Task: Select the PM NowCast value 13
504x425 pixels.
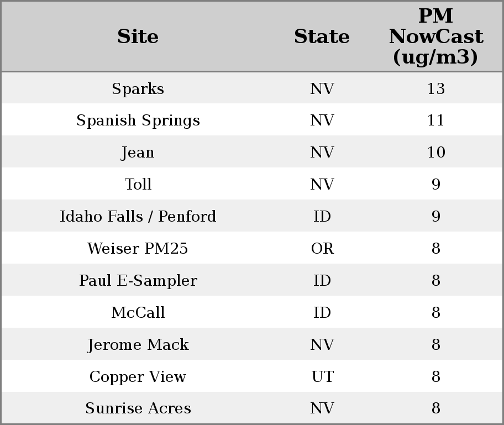Action: [435, 89]
